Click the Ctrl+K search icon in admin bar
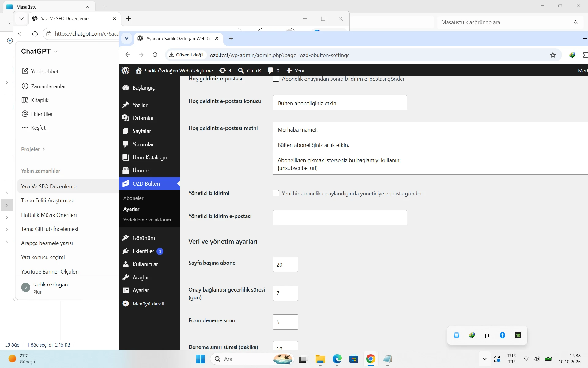588x368 pixels. [250, 71]
